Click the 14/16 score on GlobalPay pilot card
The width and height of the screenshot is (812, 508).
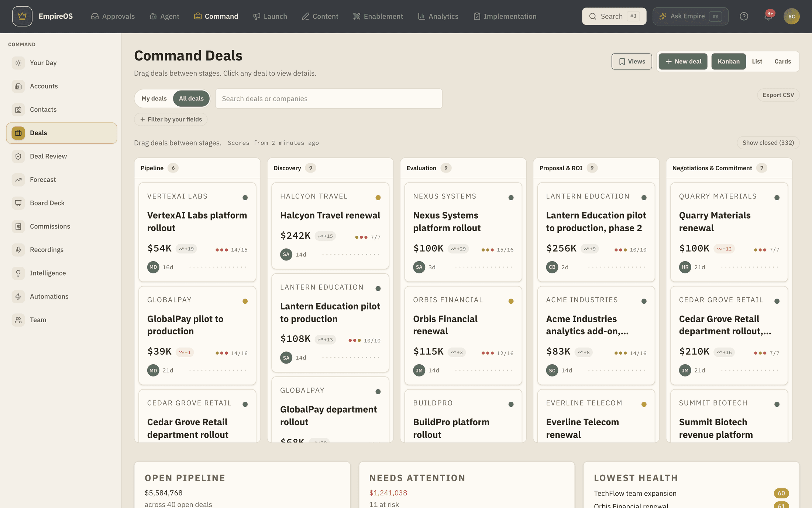[239, 353]
